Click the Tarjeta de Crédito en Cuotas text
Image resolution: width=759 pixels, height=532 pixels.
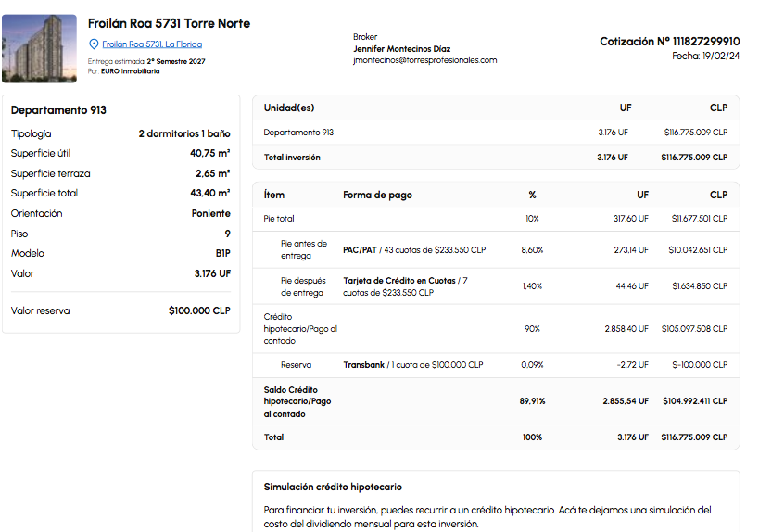point(400,280)
